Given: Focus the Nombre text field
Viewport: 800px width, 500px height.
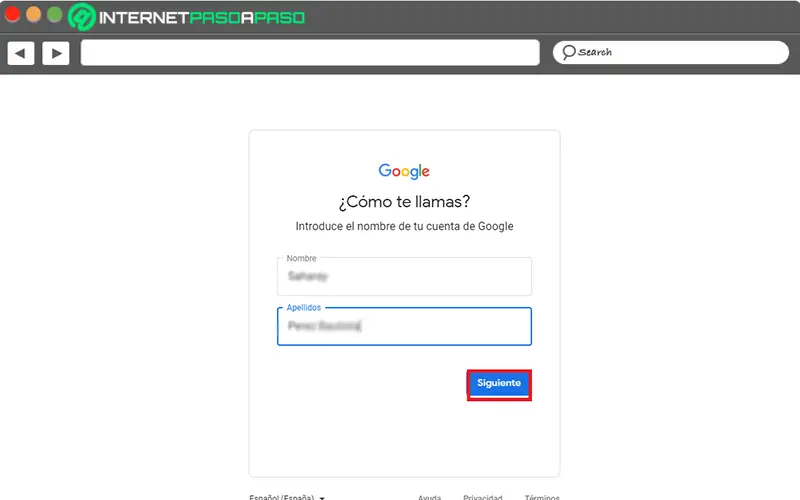Looking at the screenshot, I should 404,276.
